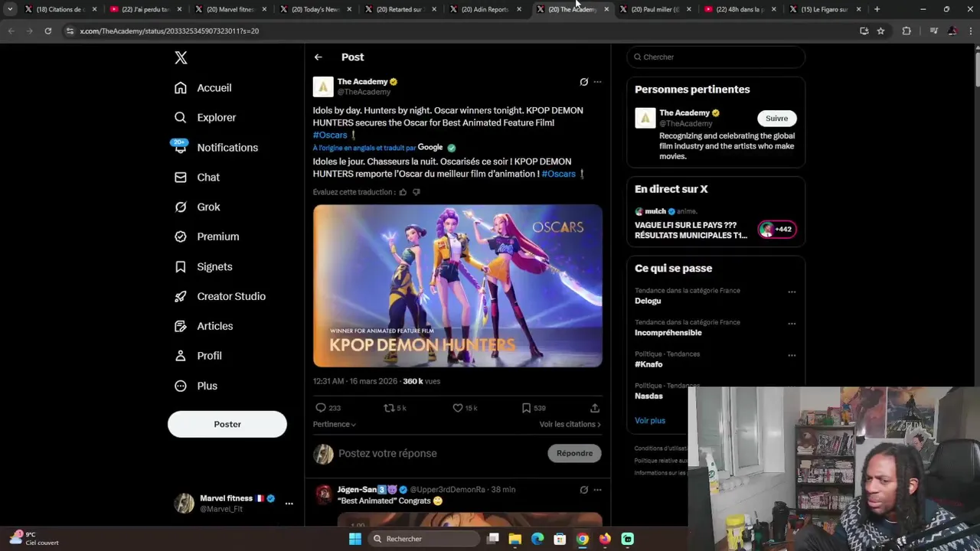The image size is (980, 551).
Task: Open the browser extensions menu
Action: 906,31
